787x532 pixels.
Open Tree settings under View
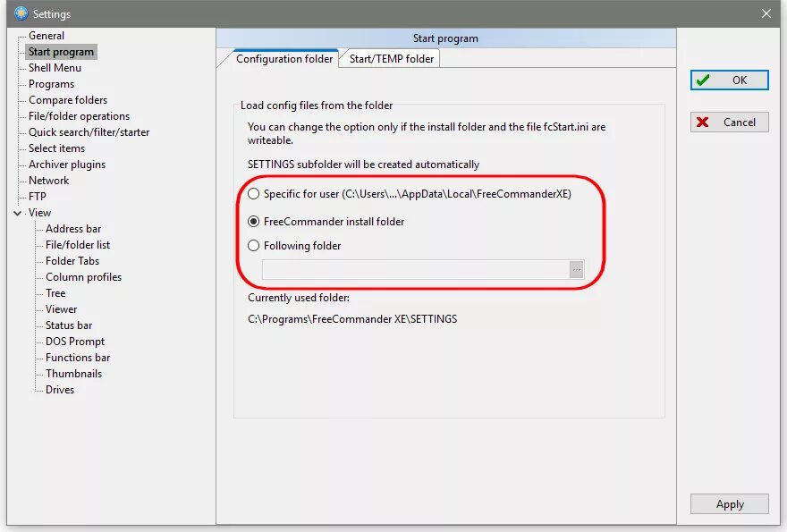click(x=55, y=292)
